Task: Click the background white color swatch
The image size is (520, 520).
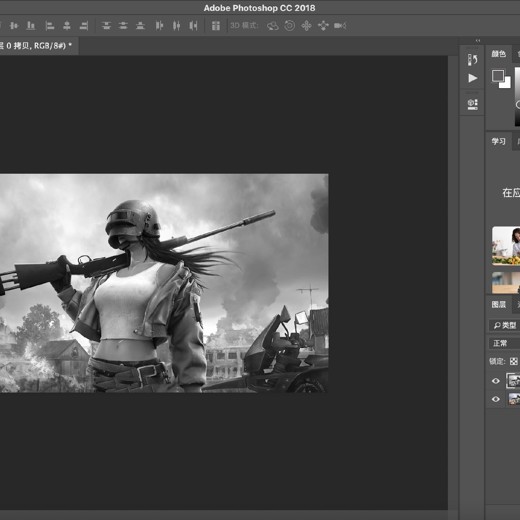Action: (507, 84)
